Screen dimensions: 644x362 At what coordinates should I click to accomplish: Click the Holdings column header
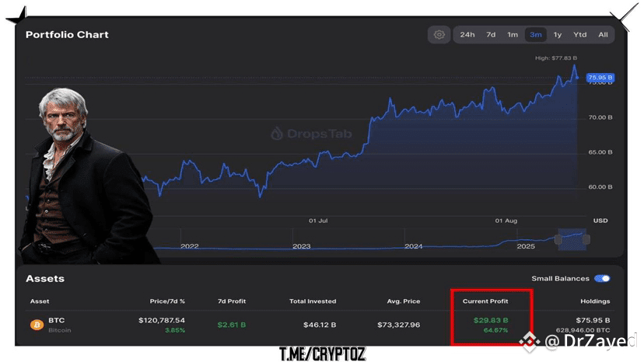click(595, 301)
